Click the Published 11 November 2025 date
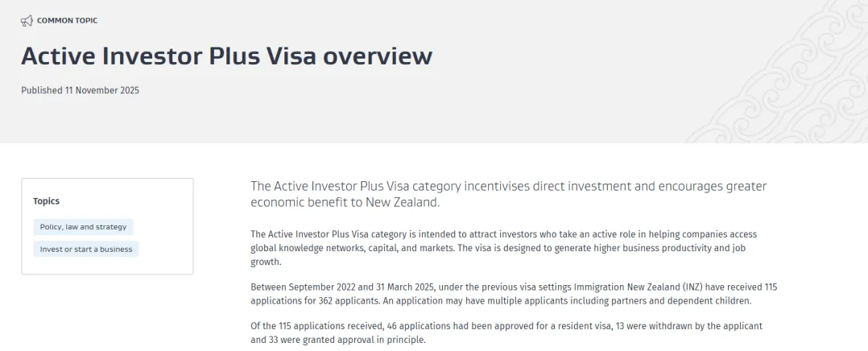The height and width of the screenshot is (351, 868). pos(80,90)
